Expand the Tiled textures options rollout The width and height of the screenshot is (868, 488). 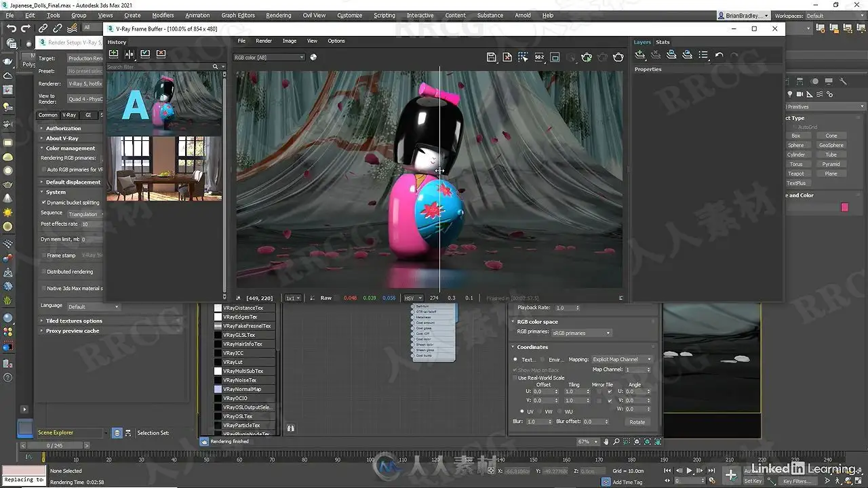[73, 321]
